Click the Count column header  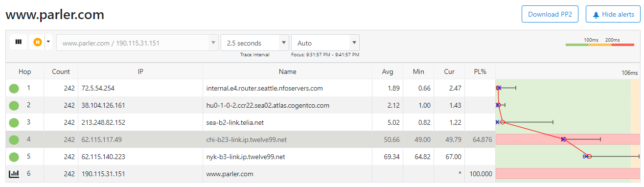coord(61,71)
